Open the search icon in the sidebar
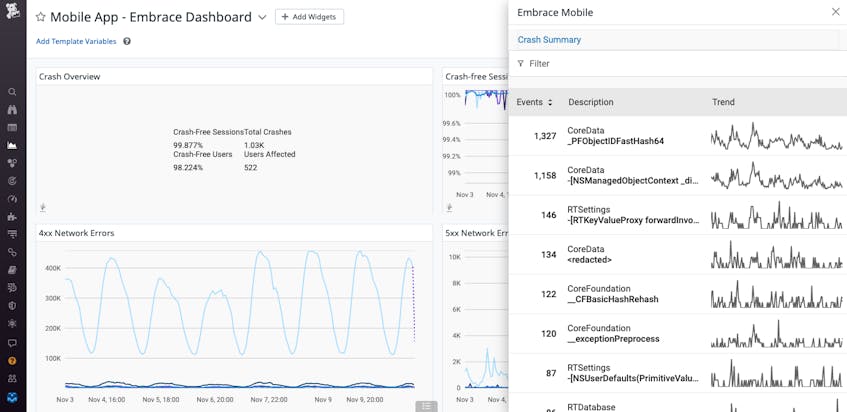 tap(12, 92)
